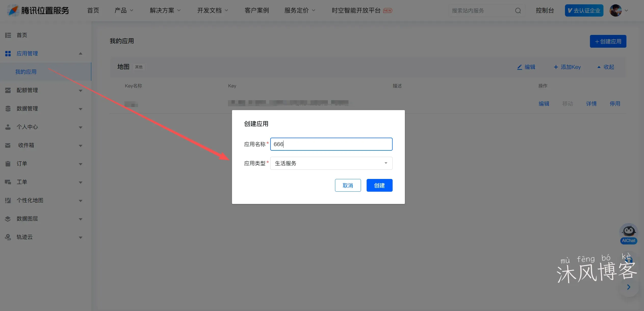Image resolution: width=644 pixels, height=311 pixels.
Task: Open the 轨迹云 sidebar icon
Action: [x=8, y=237]
